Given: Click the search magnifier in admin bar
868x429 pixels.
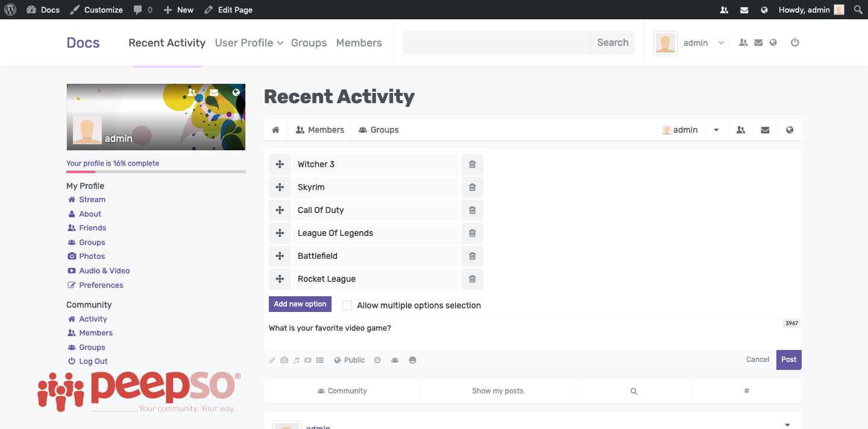Looking at the screenshot, I should coord(858,10).
